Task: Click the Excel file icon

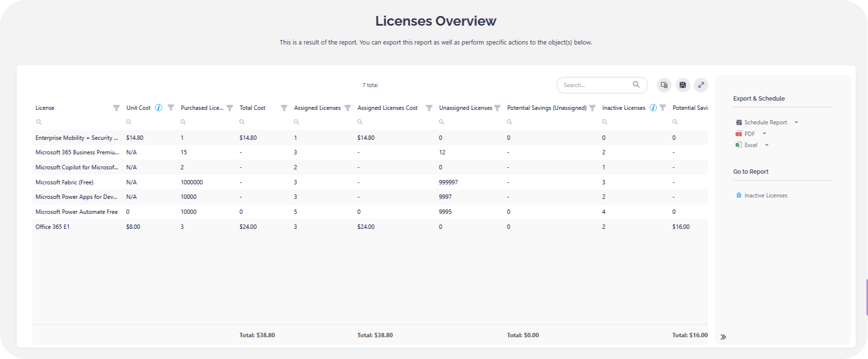Action: tap(738, 145)
